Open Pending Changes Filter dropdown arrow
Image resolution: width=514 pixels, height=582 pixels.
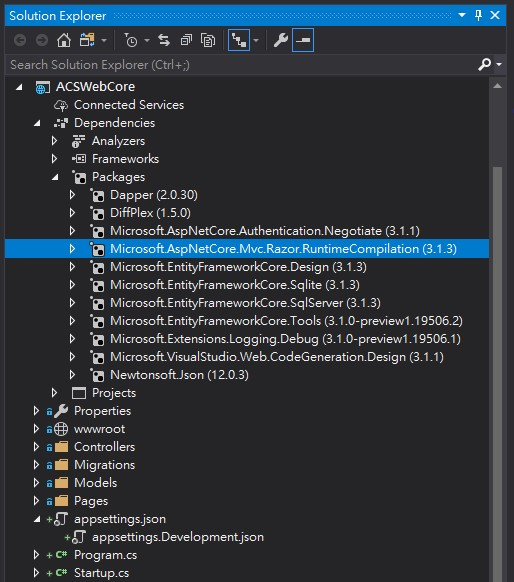coord(147,40)
